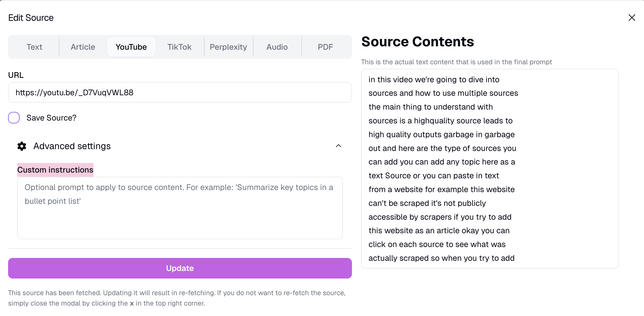Choose the Perplexity tab
The image size is (644, 316).
click(228, 47)
